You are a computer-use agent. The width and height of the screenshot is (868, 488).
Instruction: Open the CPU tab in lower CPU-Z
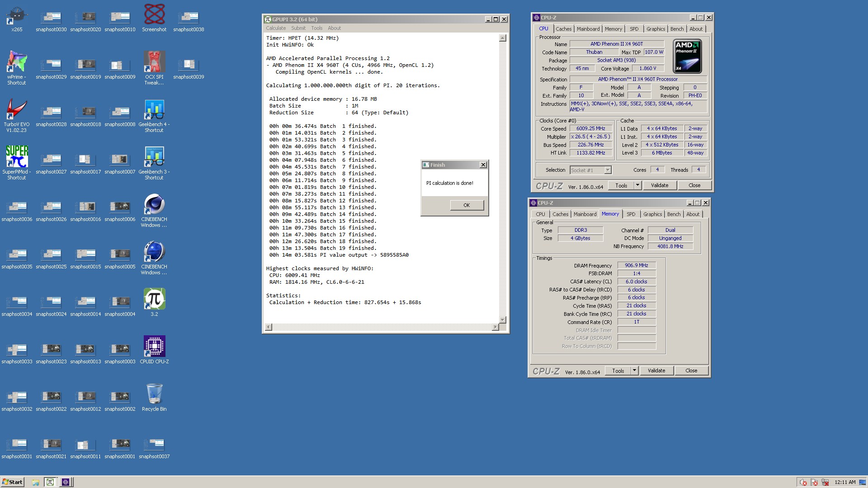pos(540,214)
